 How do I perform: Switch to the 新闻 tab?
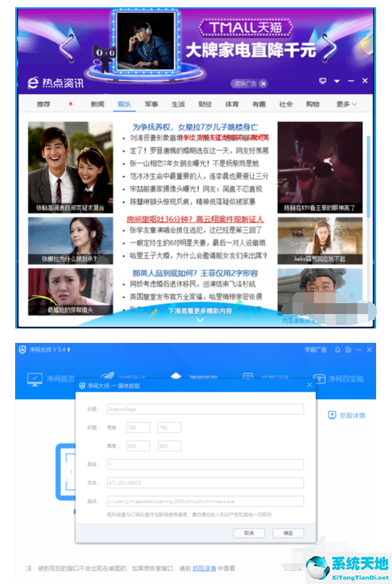click(97, 104)
